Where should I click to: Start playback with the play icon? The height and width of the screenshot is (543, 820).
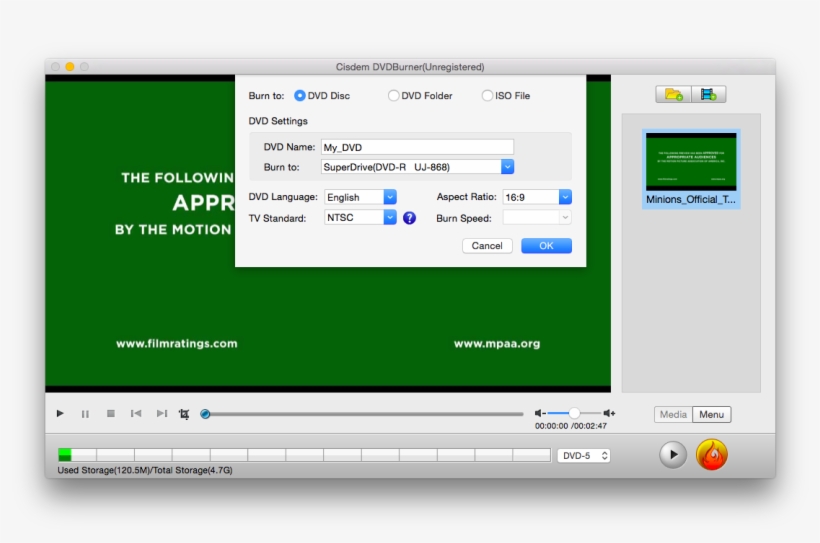click(60, 413)
